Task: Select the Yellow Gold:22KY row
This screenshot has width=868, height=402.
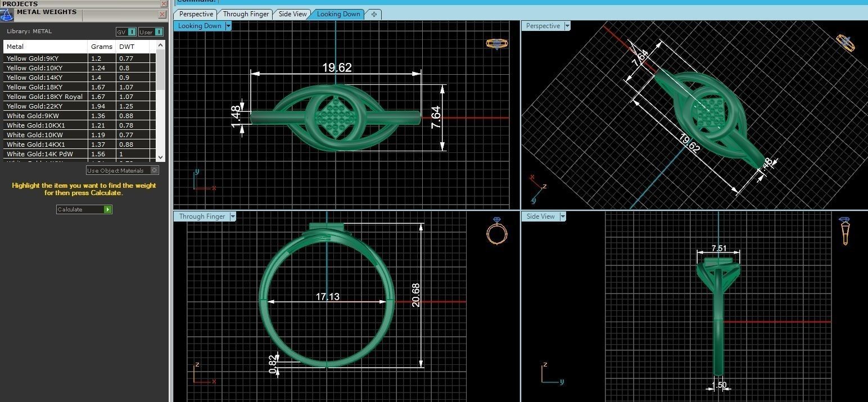Action: (x=79, y=106)
